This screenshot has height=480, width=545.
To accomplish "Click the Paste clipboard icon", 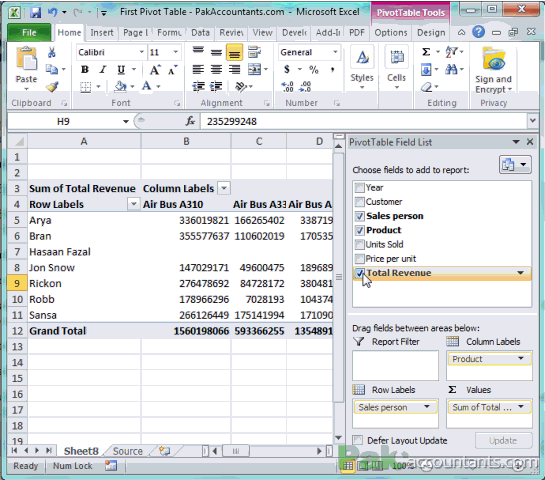I will click(x=26, y=59).
